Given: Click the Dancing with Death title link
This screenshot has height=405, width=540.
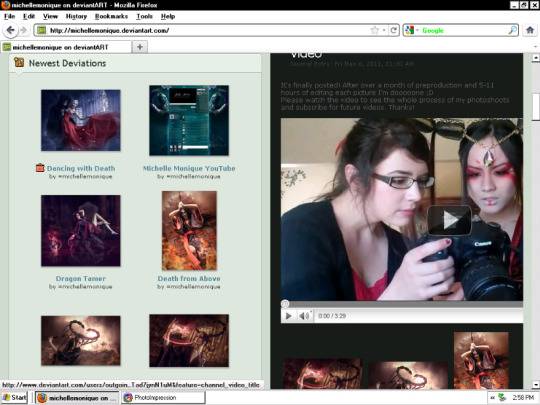Looking at the screenshot, I should (x=81, y=168).
